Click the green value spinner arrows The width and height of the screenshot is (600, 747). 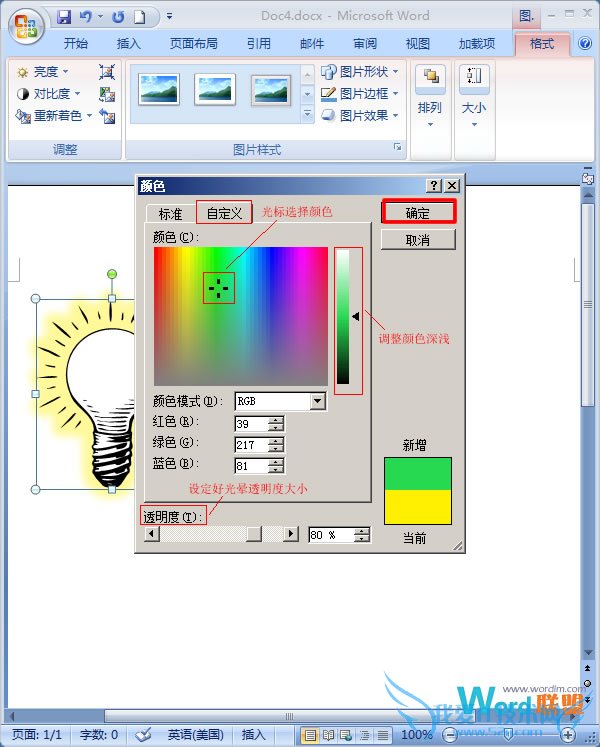[276, 444]
